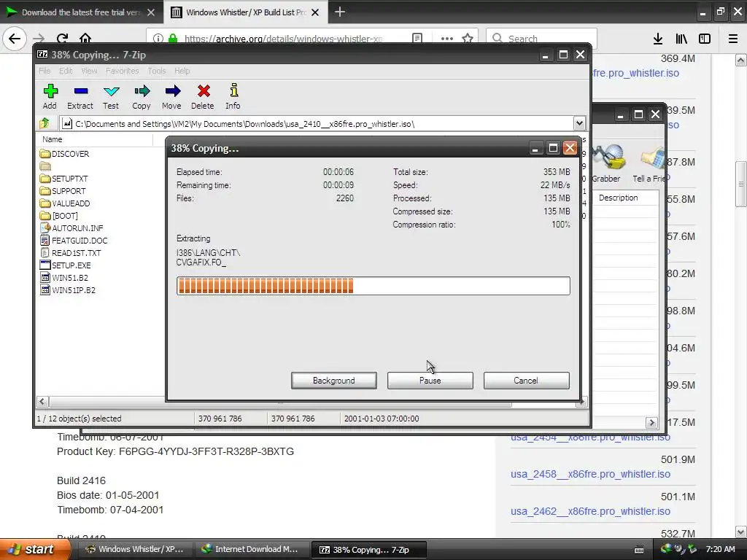Click the Move toolbar icon
The height and width of the screenshot is (560, 747).
(172, 97)
